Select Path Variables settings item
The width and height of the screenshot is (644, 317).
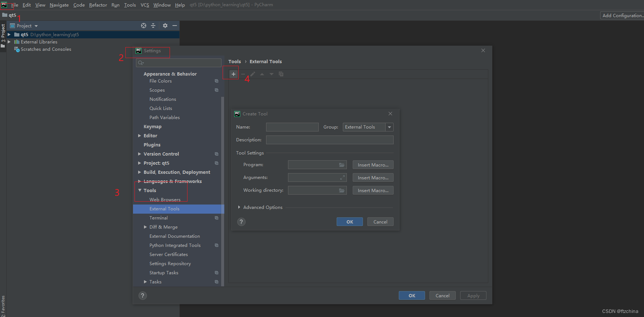click(164, 118)
